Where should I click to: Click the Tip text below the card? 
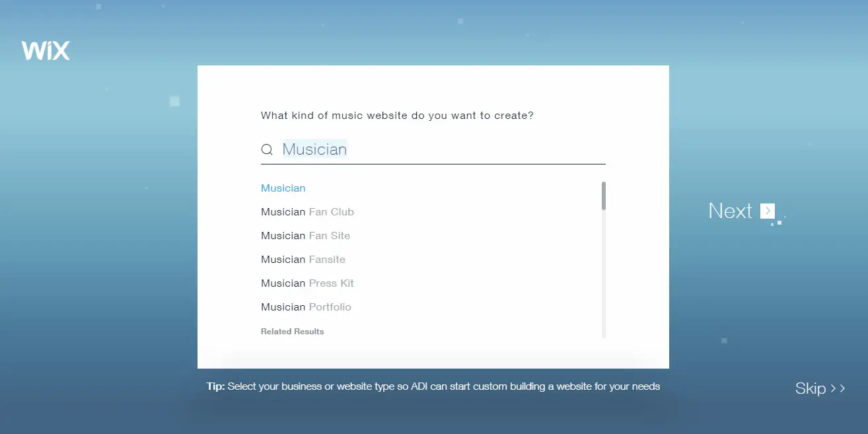[433, 386]
